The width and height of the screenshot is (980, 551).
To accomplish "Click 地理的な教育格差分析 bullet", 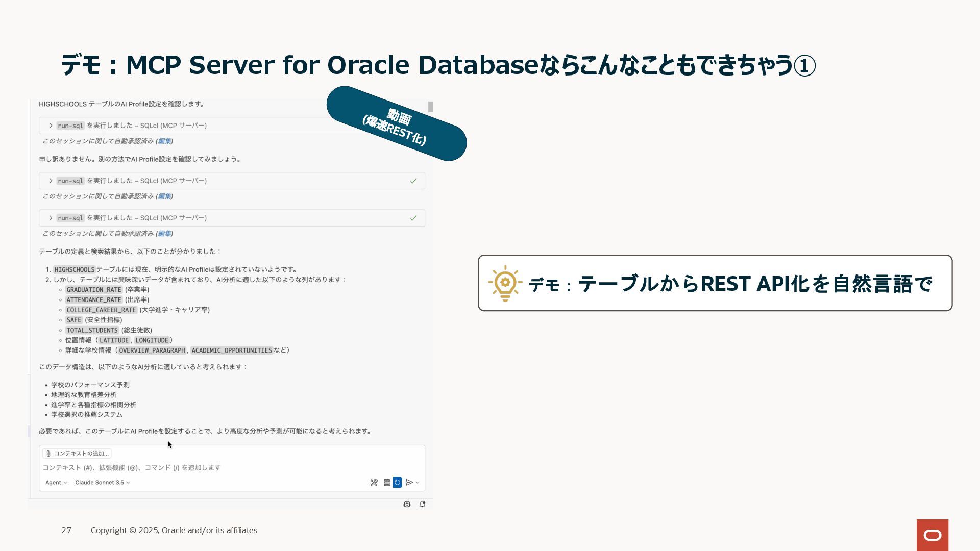I will point(84,395).
